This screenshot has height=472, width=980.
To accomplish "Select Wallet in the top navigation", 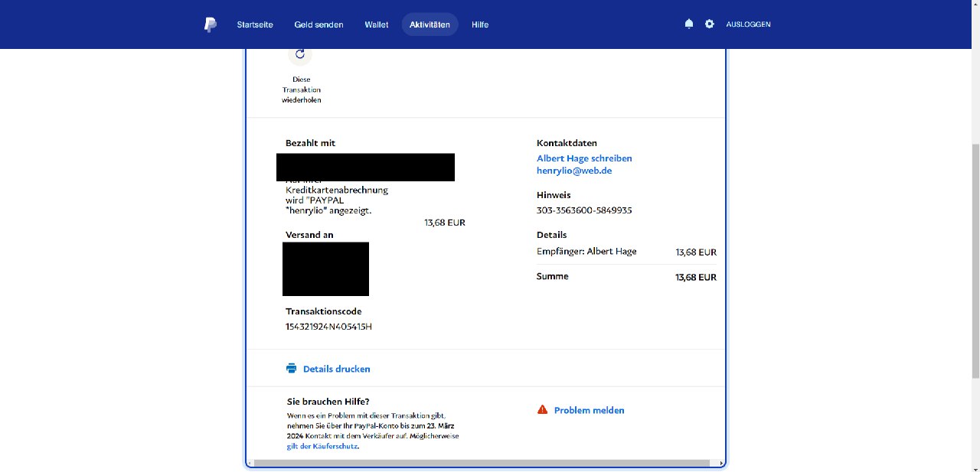I will tap(376, 24).
